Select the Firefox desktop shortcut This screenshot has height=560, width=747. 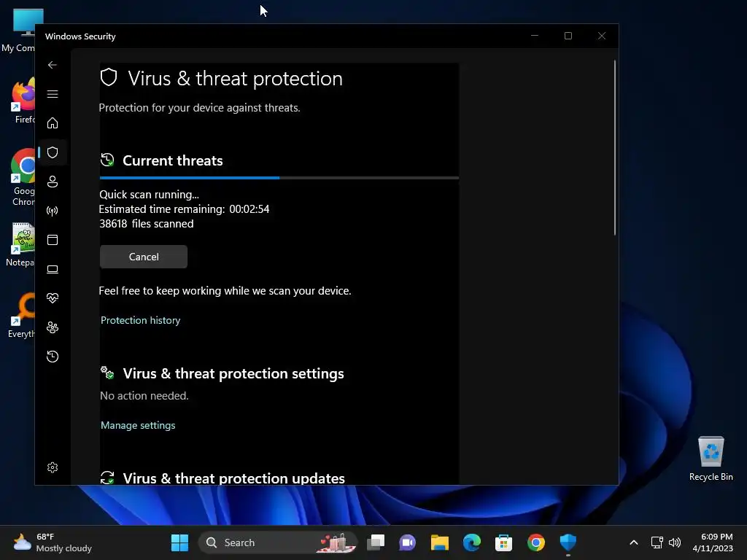23,101
